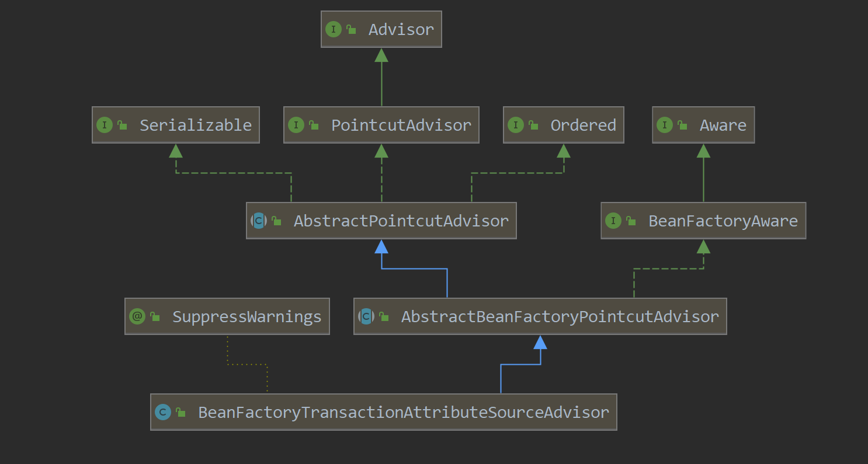The image size is (868, 464).
Task: Select the Ordered interface label
Action: tap(583, 125)
